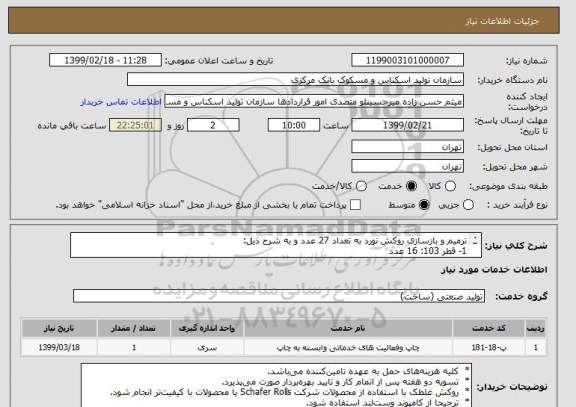Click the ردیف column header
Image resolution: width=576 pixels, height=407 pixels.
[536, 328]
